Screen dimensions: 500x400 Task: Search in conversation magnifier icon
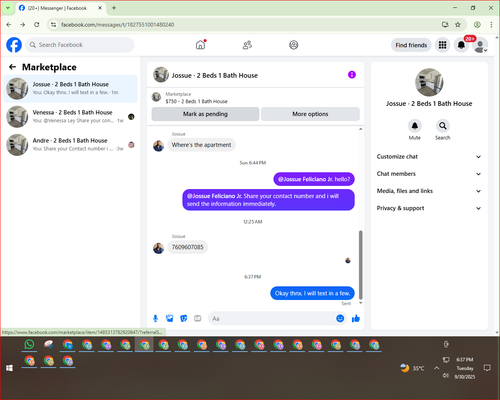(x=443, y=126)
